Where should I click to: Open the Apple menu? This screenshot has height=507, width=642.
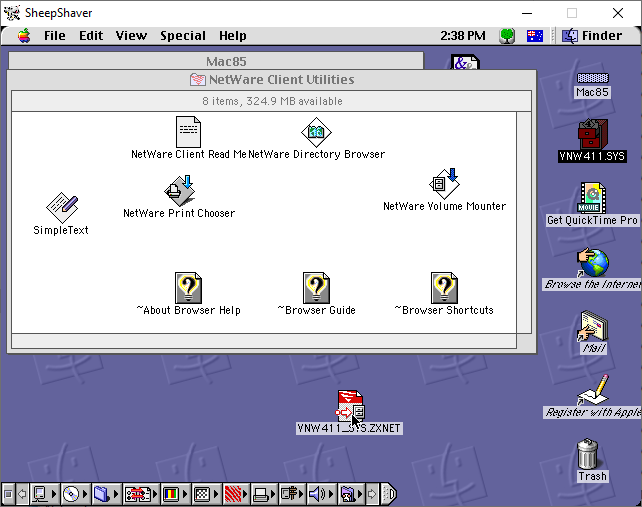[x=24, y=36]
